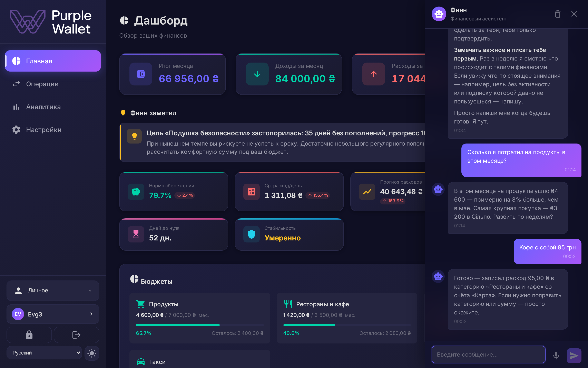
Task: Expand the Личное workspace dropdown
Action: (x=53, y=291)
